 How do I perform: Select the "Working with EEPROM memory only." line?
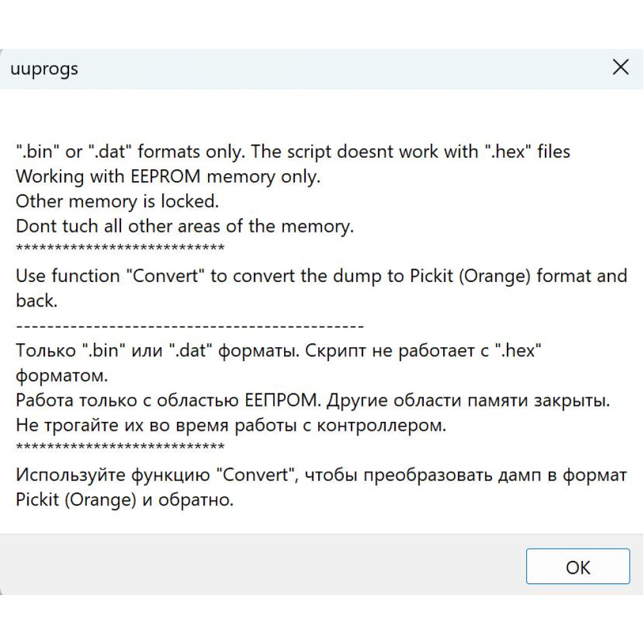click(168, 176)
